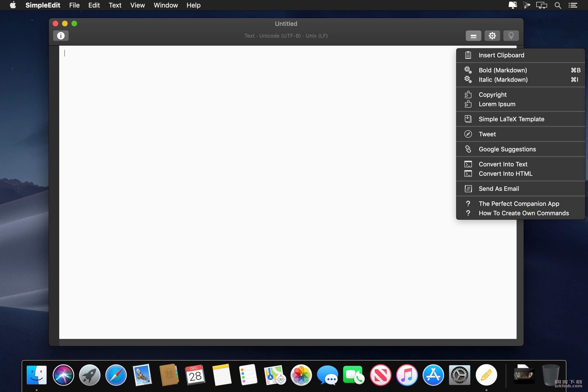
Task: Open App Store in dock
Action: (x=433, y=375)
